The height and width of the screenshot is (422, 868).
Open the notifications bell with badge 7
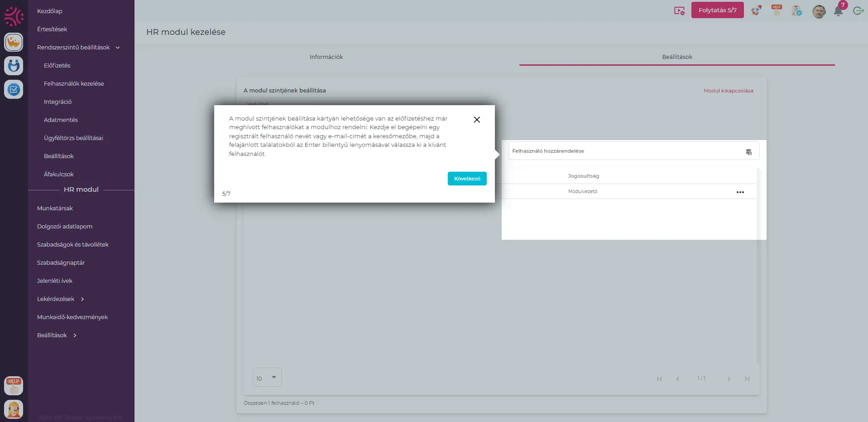[x=838, y=11]
